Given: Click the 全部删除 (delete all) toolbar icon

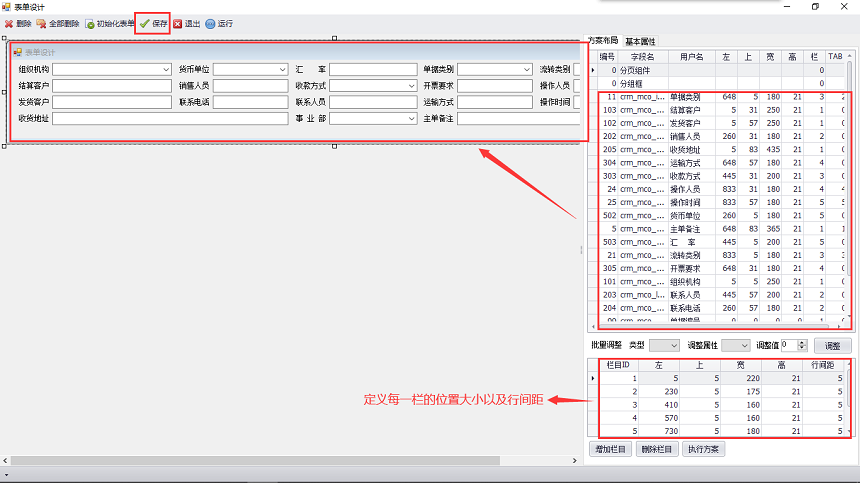Looking at the screenshot, I should click(x=41, y=24).
